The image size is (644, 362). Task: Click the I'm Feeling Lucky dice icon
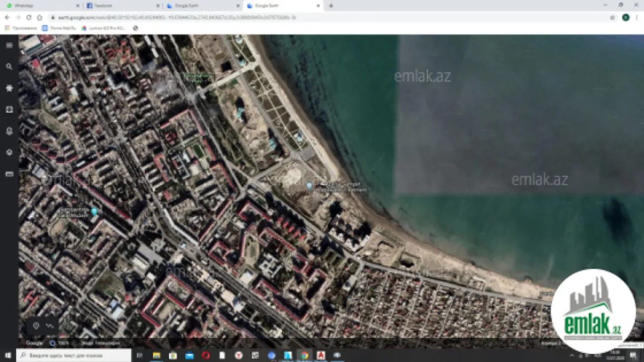8,109
